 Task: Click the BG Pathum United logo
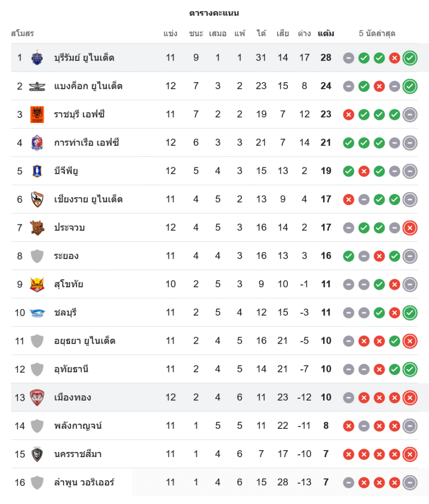(x=37, y=171)
